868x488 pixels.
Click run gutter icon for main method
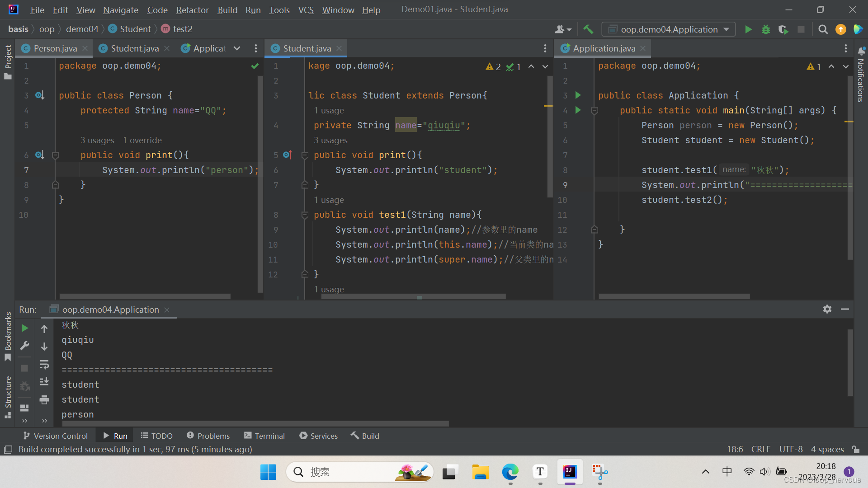578,110
